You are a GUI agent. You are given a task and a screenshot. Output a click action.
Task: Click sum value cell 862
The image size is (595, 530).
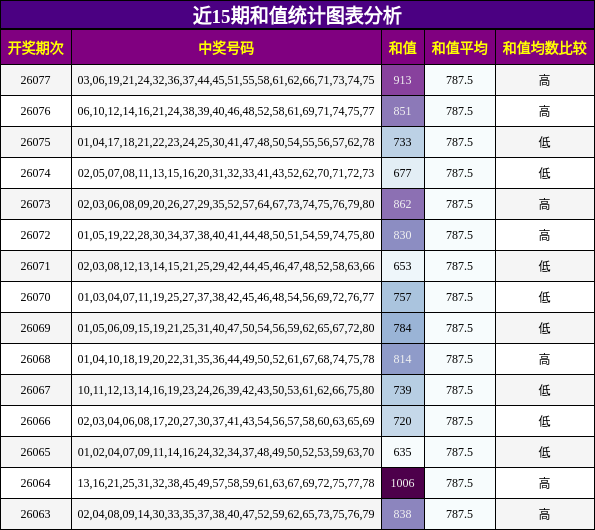403,204
